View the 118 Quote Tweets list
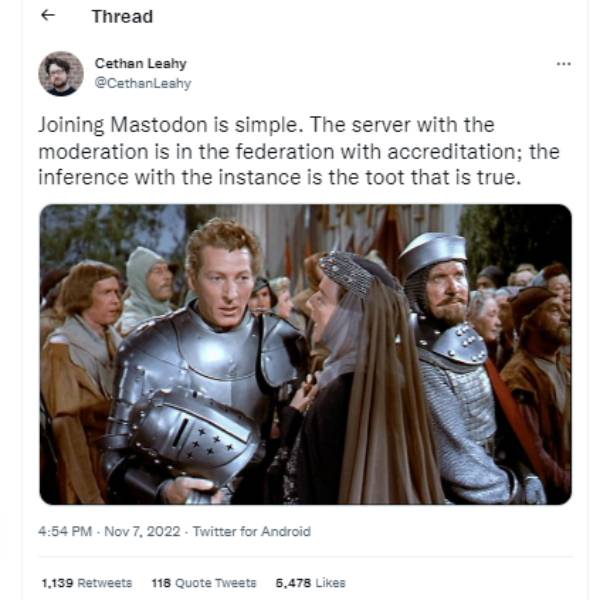Viewport: 600px width, 600px height. pyautogui.click(x=204, y=583)
